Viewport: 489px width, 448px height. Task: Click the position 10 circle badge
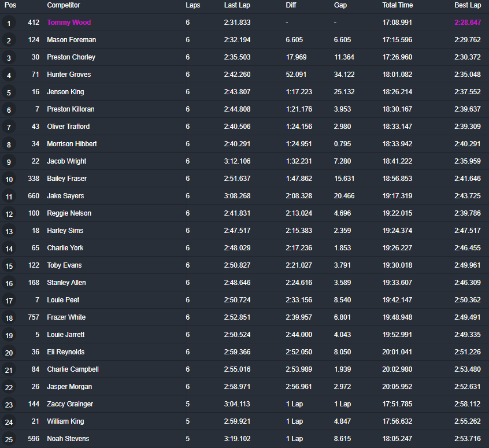(x=9, y=180)
